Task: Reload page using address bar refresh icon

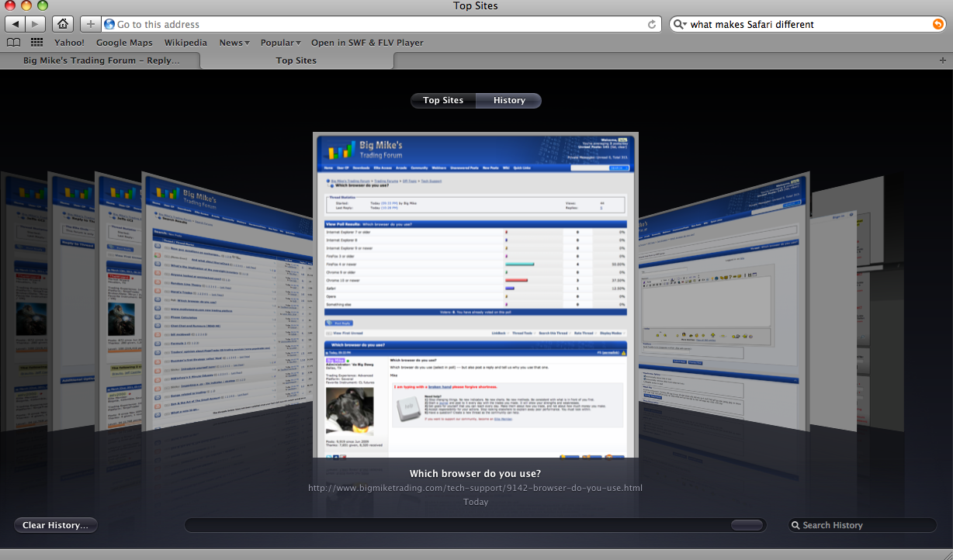Action: click(x=652, y=24)
